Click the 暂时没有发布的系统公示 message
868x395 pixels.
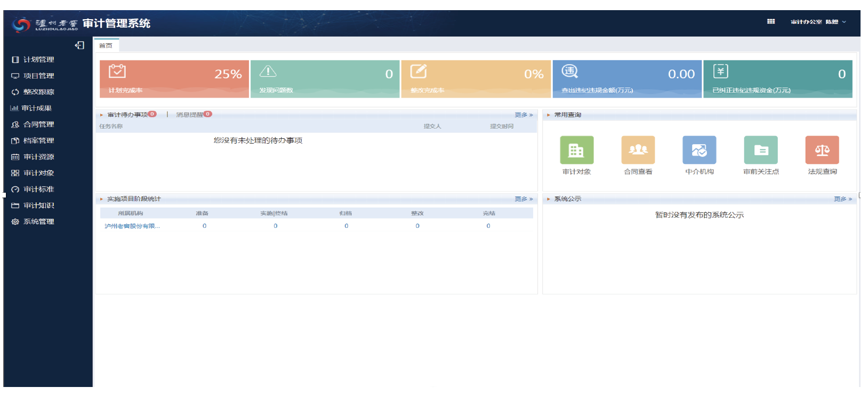700,215
